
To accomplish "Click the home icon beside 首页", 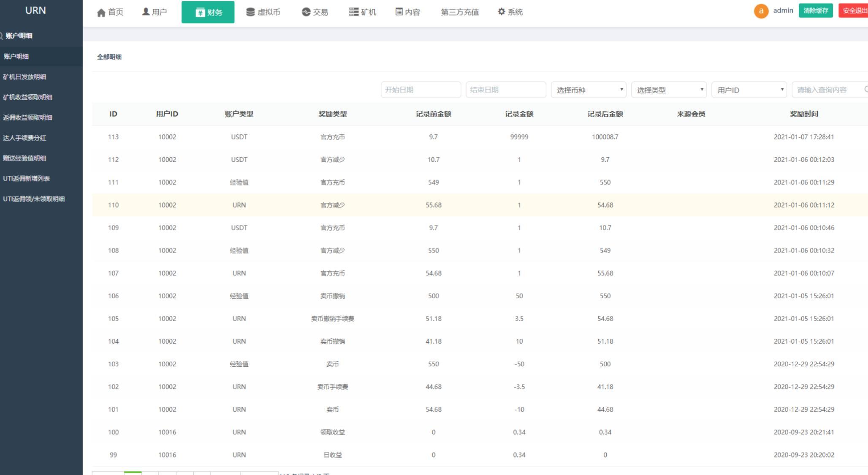I will (101, 13).
